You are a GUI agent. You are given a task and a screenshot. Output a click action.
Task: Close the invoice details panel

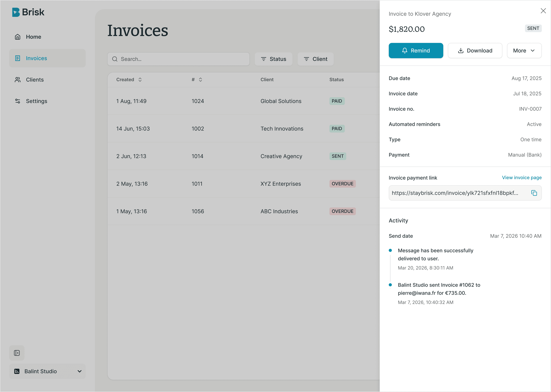(543, 11)
